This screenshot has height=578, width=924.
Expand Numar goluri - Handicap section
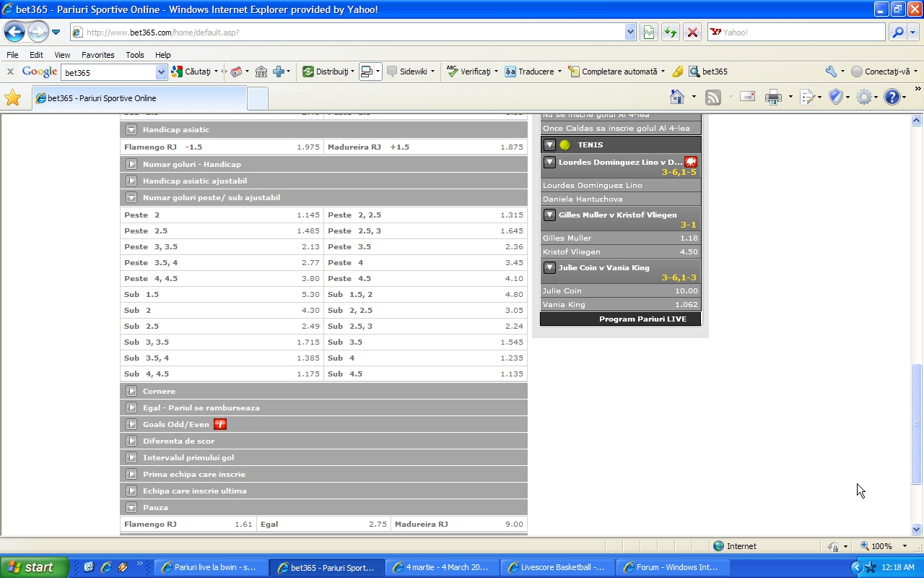[x=131, y=164]
